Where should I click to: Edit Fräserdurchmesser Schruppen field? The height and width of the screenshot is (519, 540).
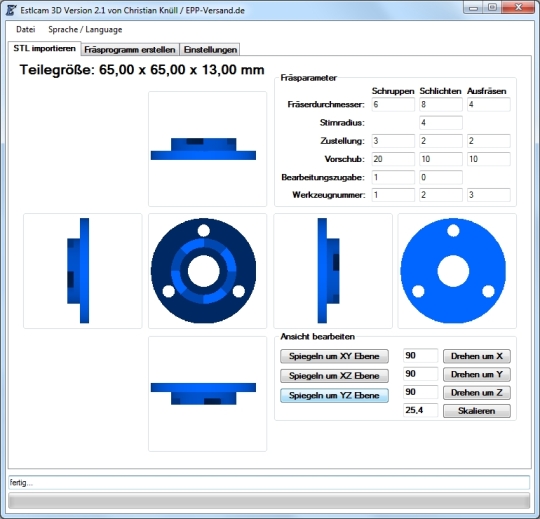(x=393, y=105)
